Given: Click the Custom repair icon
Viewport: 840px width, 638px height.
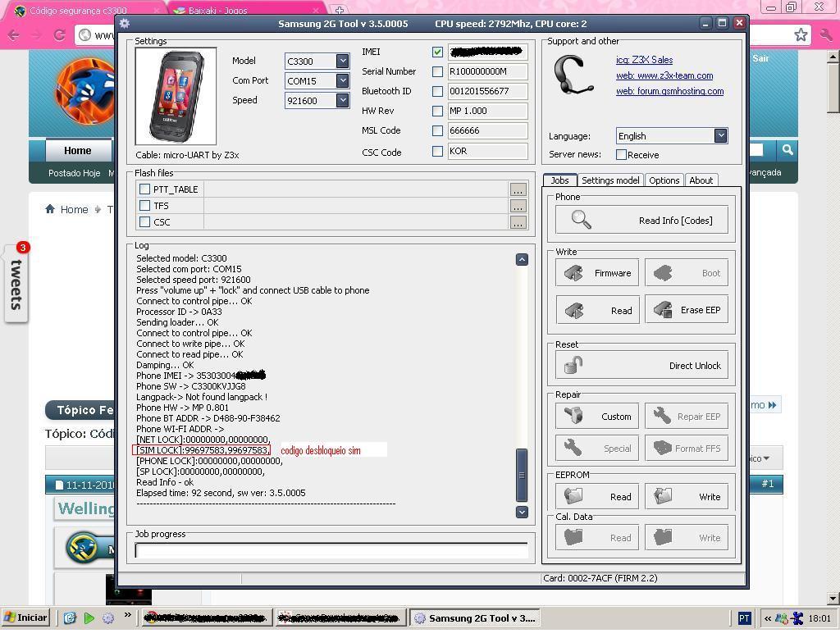Looking at the screenshot, I should 573,417.
